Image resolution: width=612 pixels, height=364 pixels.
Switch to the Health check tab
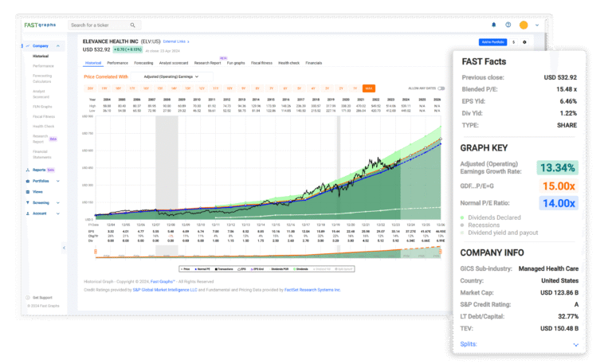288,63
